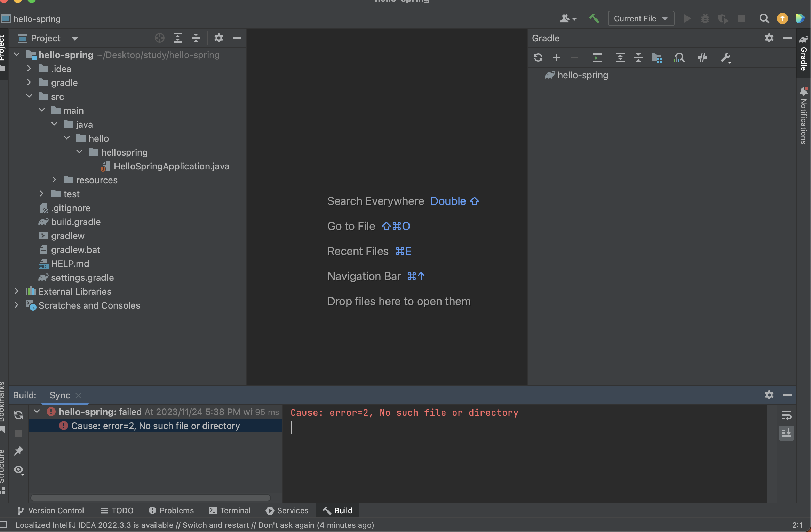Click the Gradle side tab
This screenshot has width=811, height=532.
tap(804, 53)
